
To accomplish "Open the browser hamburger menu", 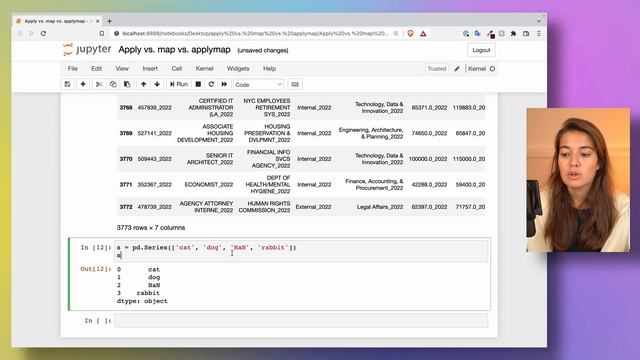I will point(539,33).
